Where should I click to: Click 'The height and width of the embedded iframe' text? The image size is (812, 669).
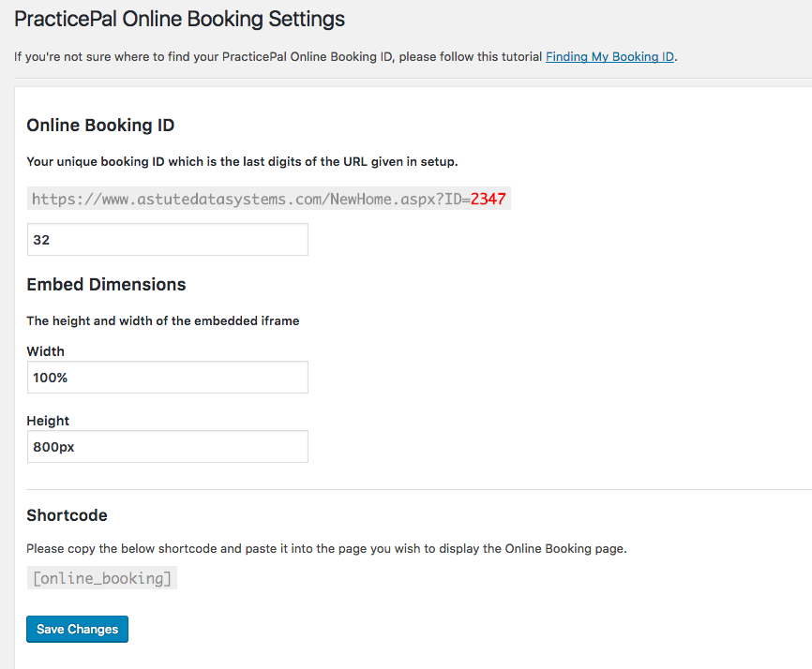(x=163, y=320)
